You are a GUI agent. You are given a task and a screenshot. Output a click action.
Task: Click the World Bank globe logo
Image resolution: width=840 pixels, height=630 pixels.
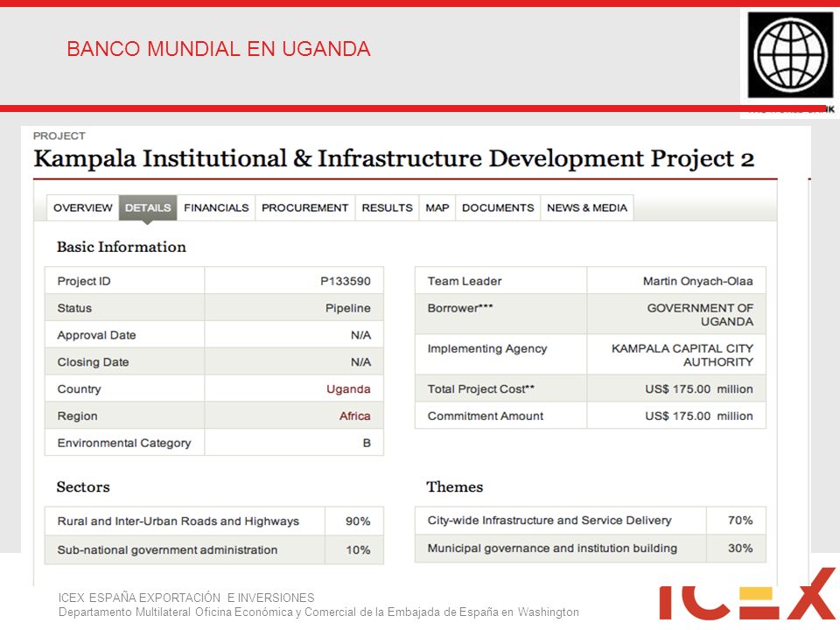point(790,54)
